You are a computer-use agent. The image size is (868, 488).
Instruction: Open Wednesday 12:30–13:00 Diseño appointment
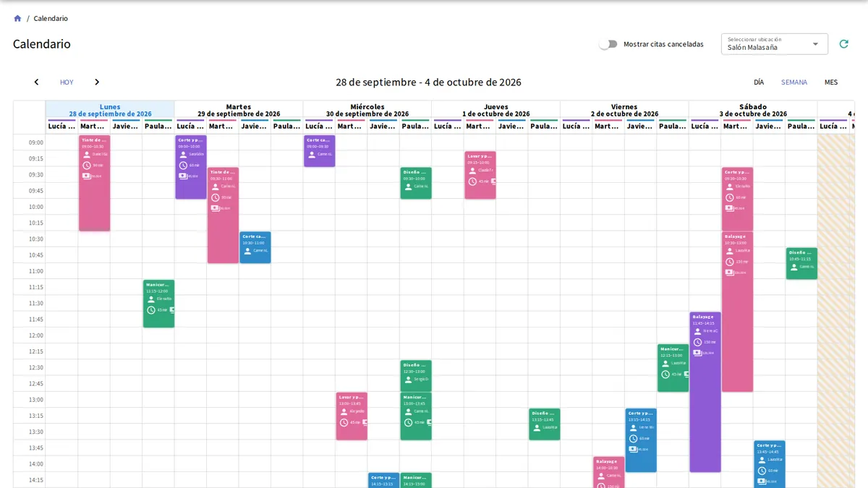416,376
